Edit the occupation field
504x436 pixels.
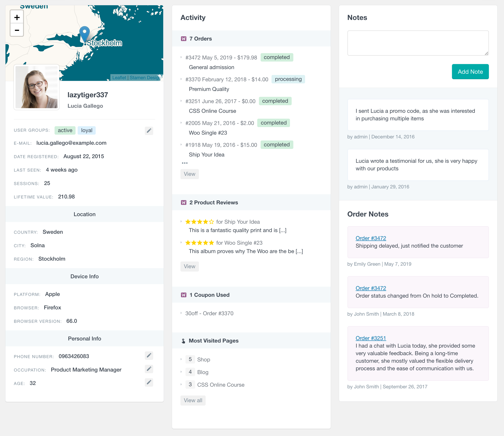pyautogui.click(x=149, y=369)
